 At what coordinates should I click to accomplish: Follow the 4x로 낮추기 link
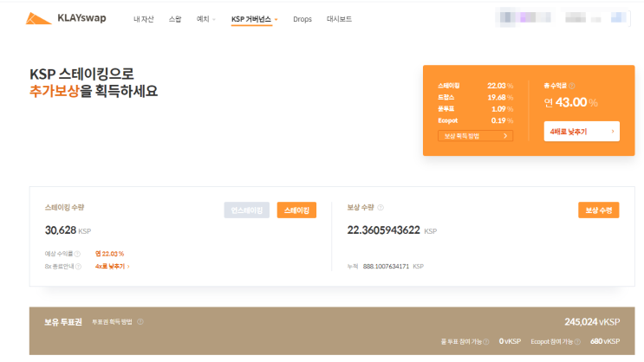pyautogui.click(x=112, y=267)
